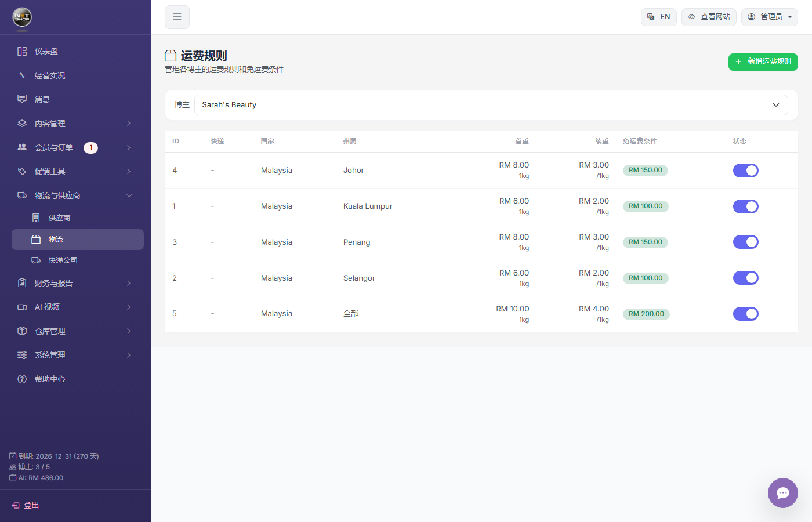Turn off the Selangor rule switch
The image size is (812, 522).
[x=746, y=278]
